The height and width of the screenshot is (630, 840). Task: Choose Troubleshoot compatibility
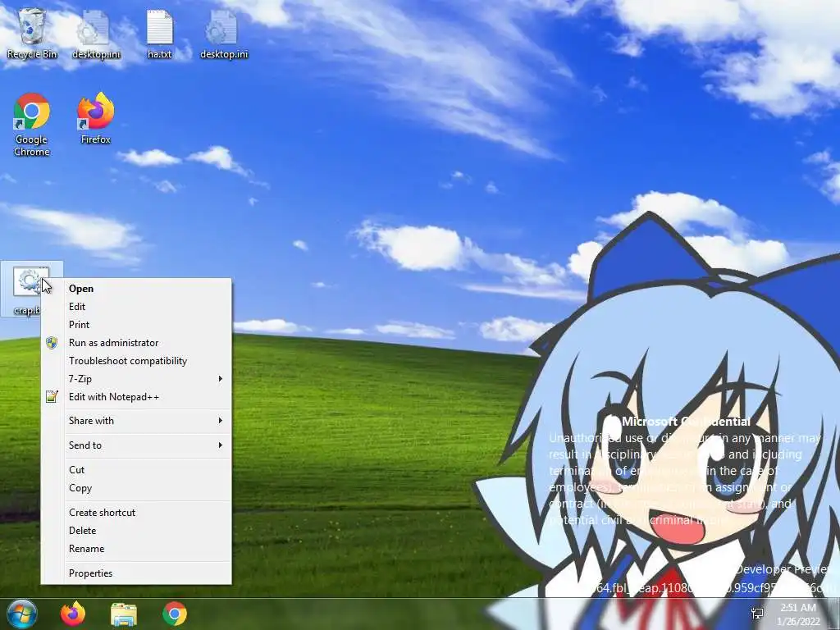[x=136, y=361]
